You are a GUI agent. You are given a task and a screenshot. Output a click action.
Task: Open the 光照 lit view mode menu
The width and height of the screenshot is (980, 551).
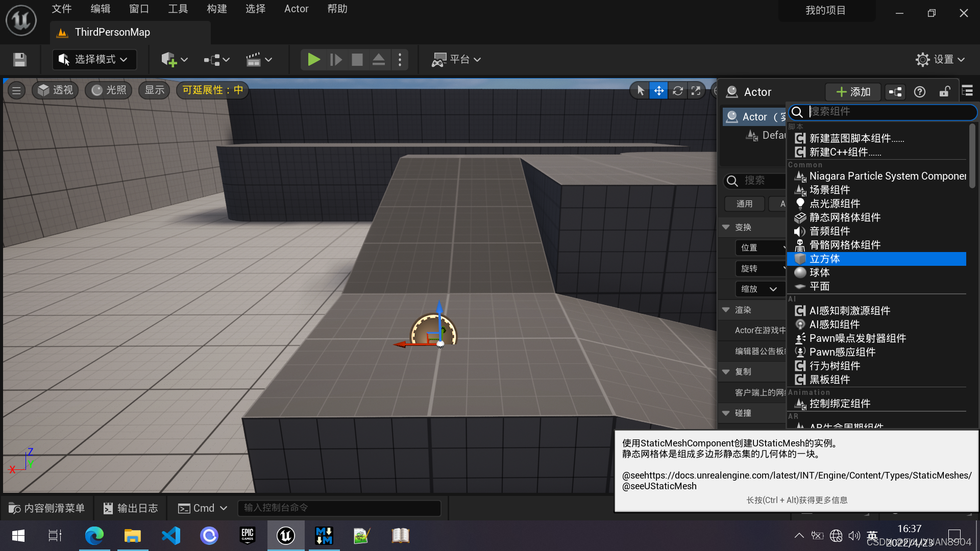[109, 90]
